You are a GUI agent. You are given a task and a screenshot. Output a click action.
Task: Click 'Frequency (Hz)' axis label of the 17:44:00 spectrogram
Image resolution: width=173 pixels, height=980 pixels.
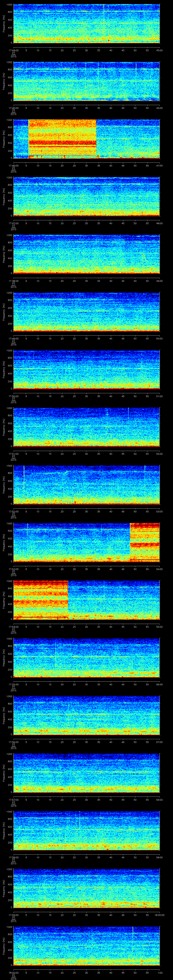click(4, 24)
